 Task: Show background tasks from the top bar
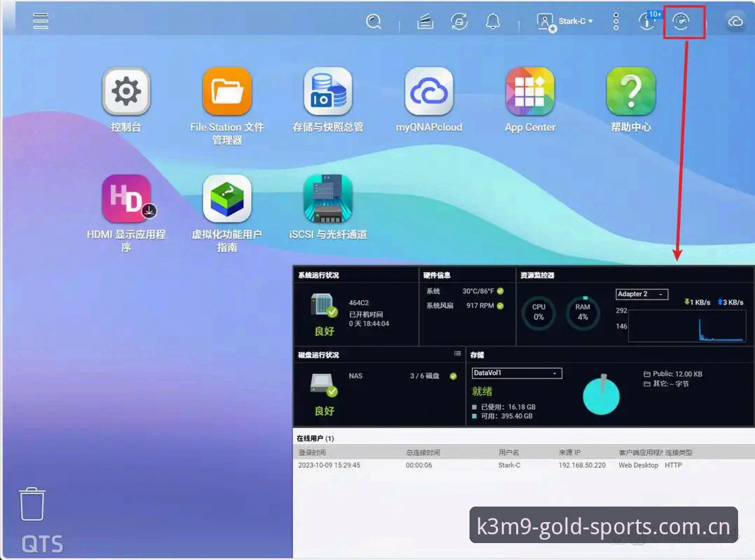[x=425, y=22]
